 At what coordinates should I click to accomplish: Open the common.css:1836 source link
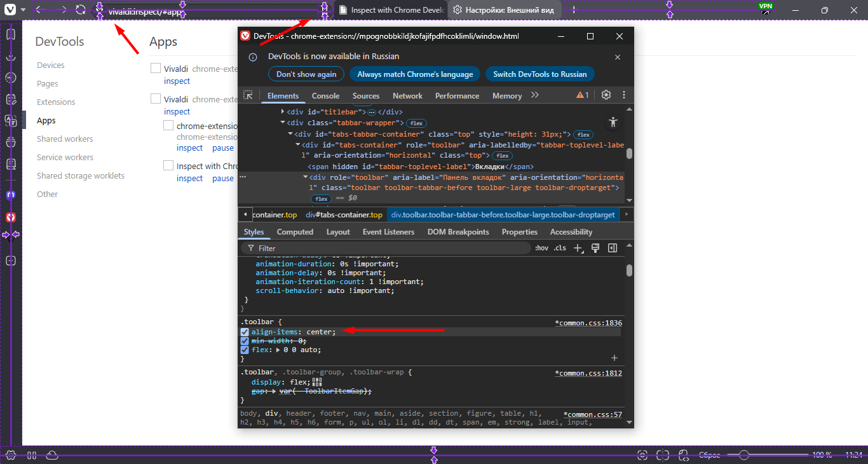[588, 323]
